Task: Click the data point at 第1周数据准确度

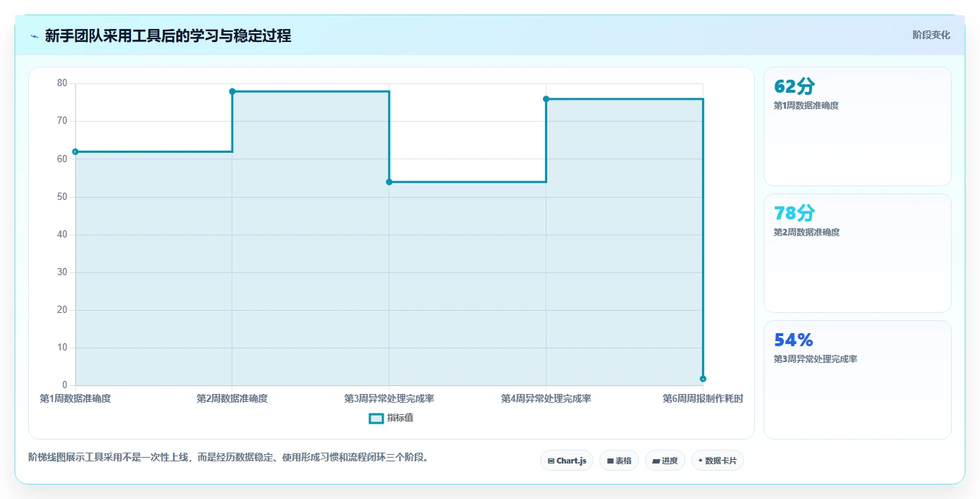Action: point(75,151)
